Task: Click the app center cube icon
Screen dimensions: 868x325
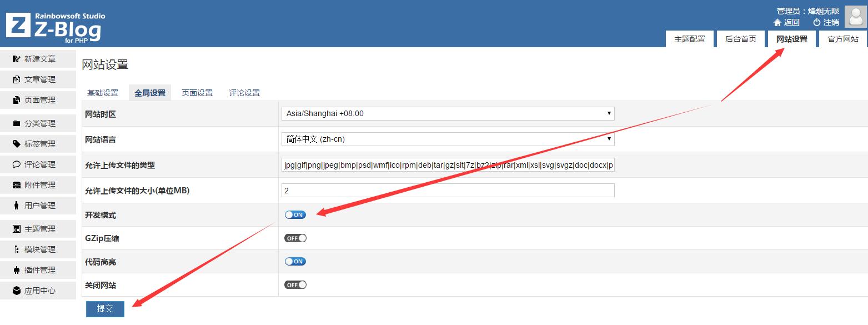Action: [x=17, y=291]
